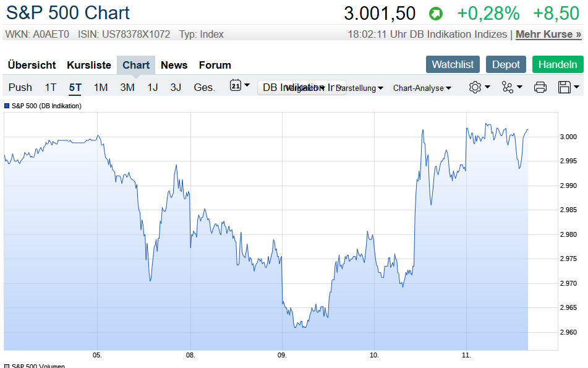Image resolution: width=588 pixels, height=368 pixels.
Task: Enable Push live chart mode
Action: pos(20,87)
